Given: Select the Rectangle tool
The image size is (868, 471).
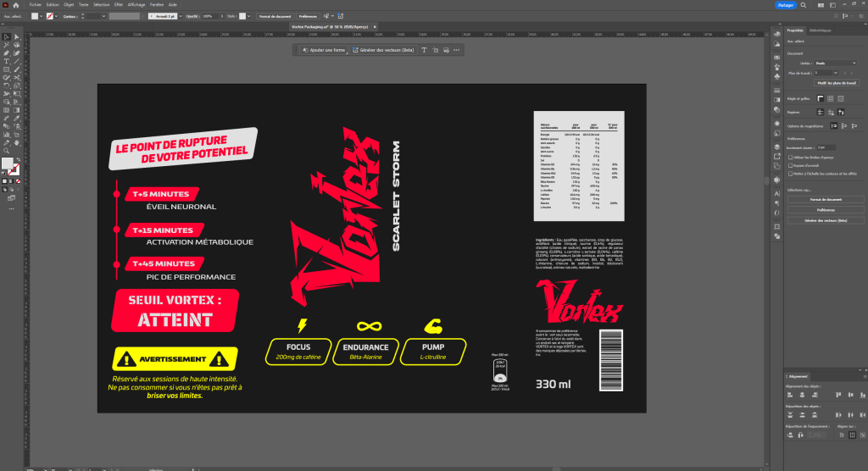Looking at the screenshot, I should point(6,69).
